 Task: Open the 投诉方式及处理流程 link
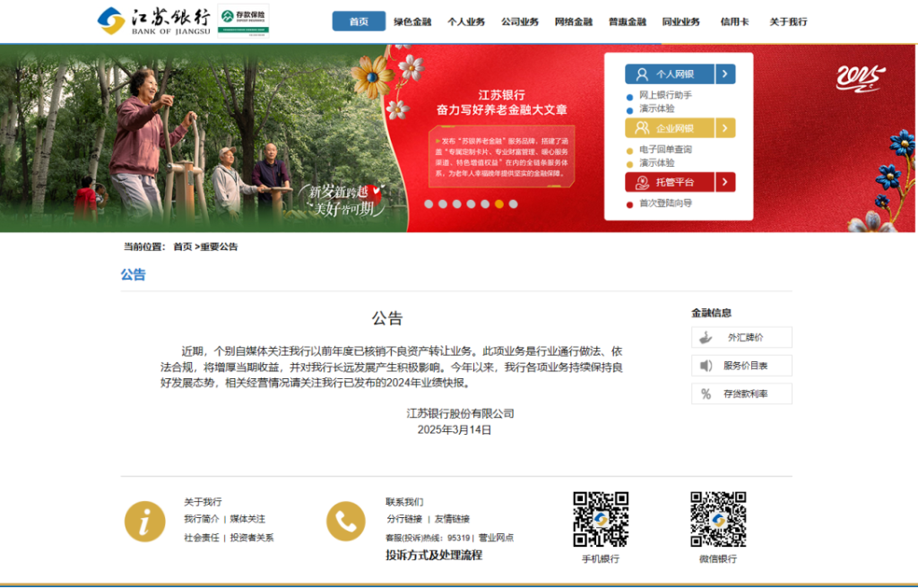click(x=434, y=555)
